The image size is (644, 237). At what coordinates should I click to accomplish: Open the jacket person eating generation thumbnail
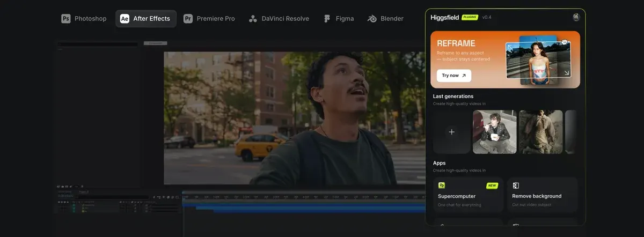pos(494,132)
